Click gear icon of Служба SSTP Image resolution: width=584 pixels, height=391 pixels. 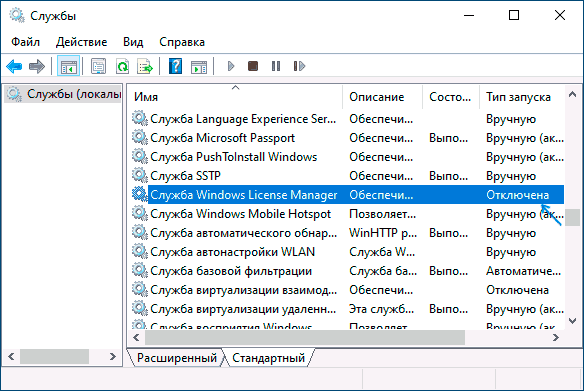click(140, 175)
